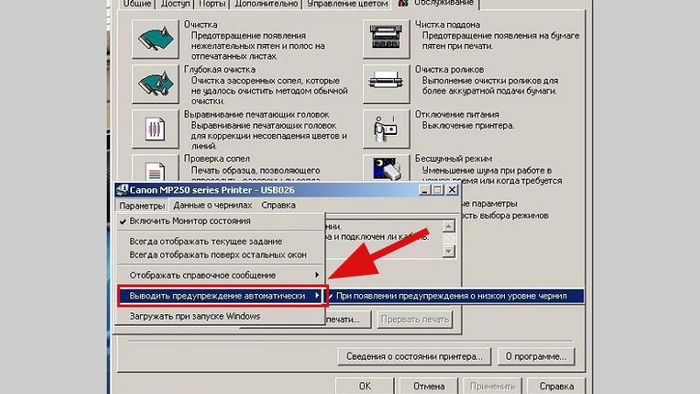Switch to the Порты tab
The height and width of the screenshot is (394, 700).
tap(212, 4)
